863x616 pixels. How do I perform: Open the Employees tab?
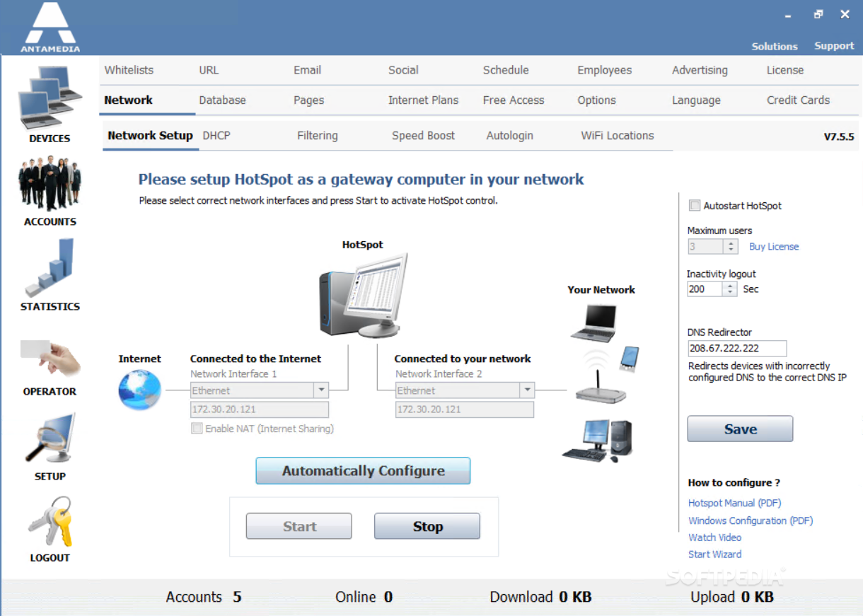(604, 70)
